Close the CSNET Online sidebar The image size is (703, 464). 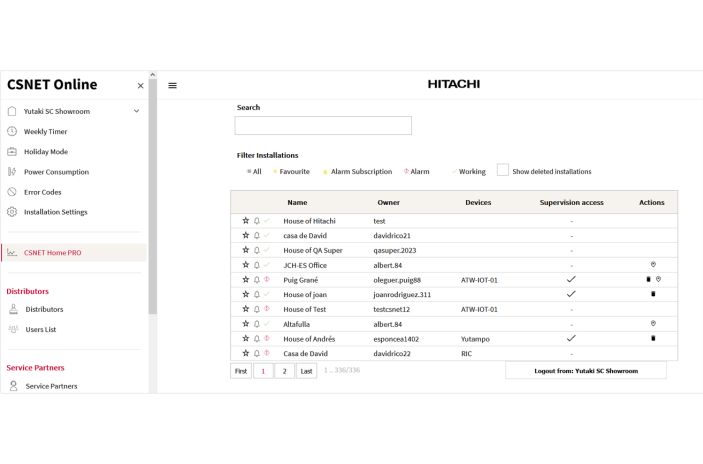click(x=140, y=86)
